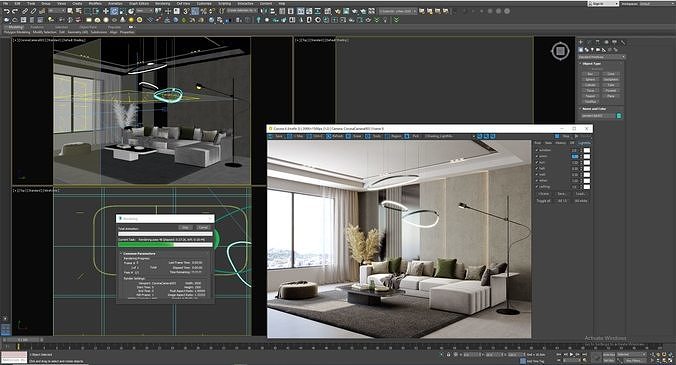676x365 pixels.
Task: Select the Select and Link tool
Action: point(25,11)
